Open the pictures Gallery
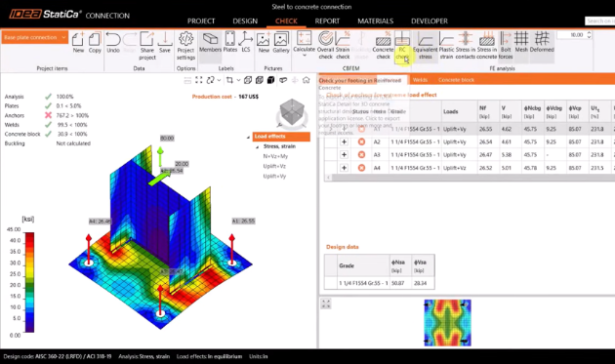The image size is (615, 364). 281,42
